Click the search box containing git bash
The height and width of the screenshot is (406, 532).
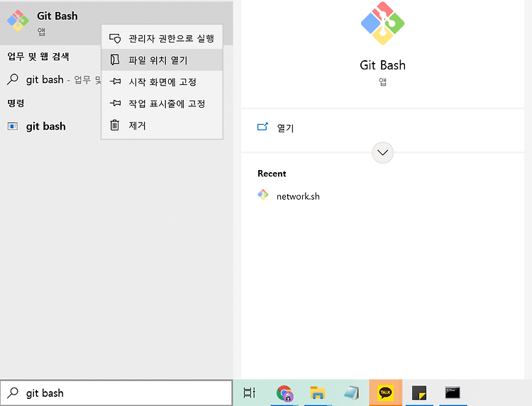coord(116,393)
